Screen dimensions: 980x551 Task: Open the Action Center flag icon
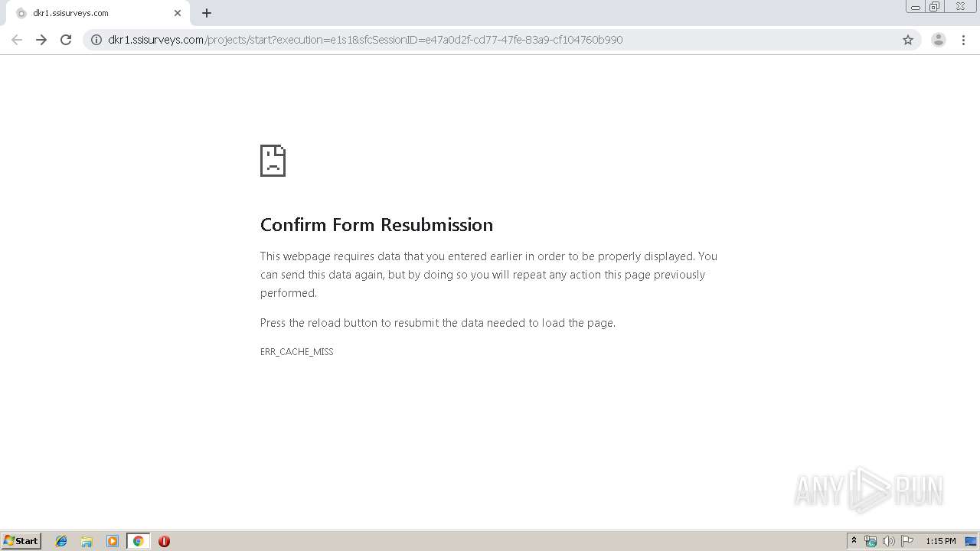point(907,541)
